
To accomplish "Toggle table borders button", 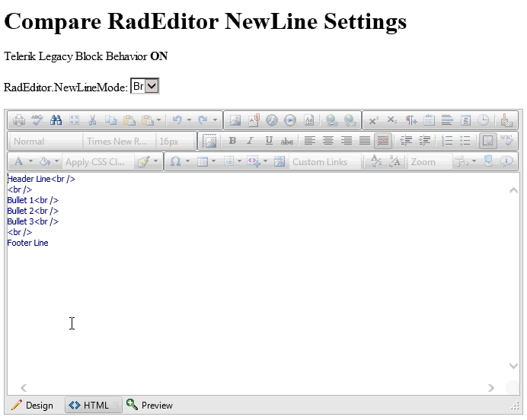I will (488, 141).
